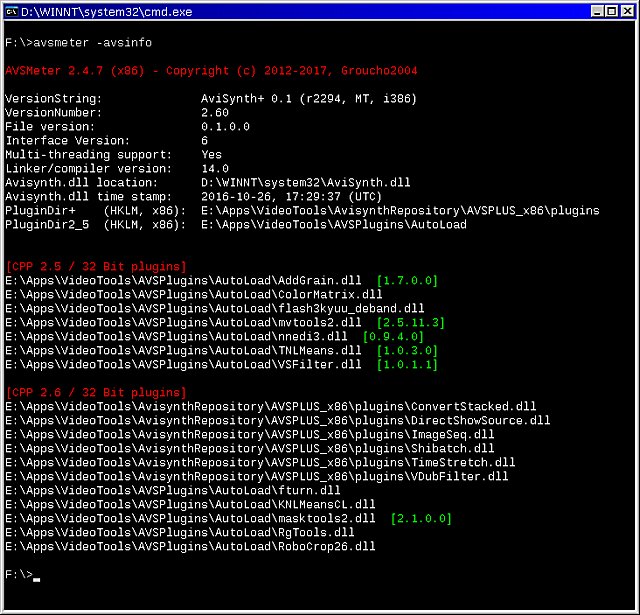Image resolution: width=640 pixels, height=615 pixels.
Task: Click the VersionNumber value 2.60
Action: [x=215, y=113]
